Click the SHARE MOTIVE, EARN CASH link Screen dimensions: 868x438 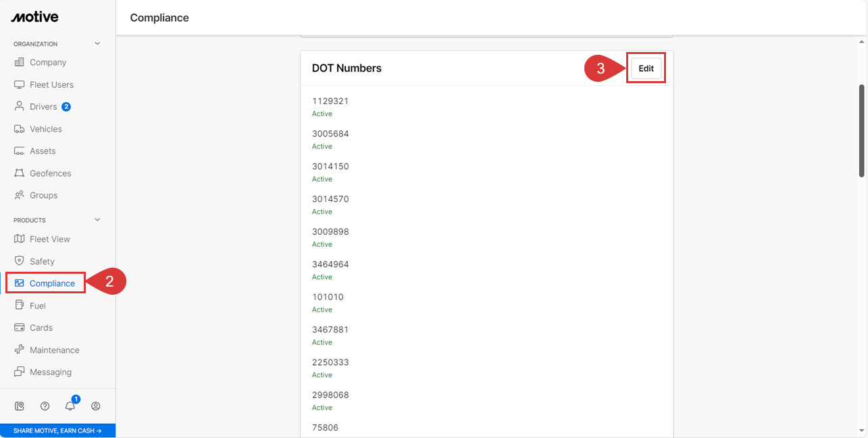coord(58,431)
